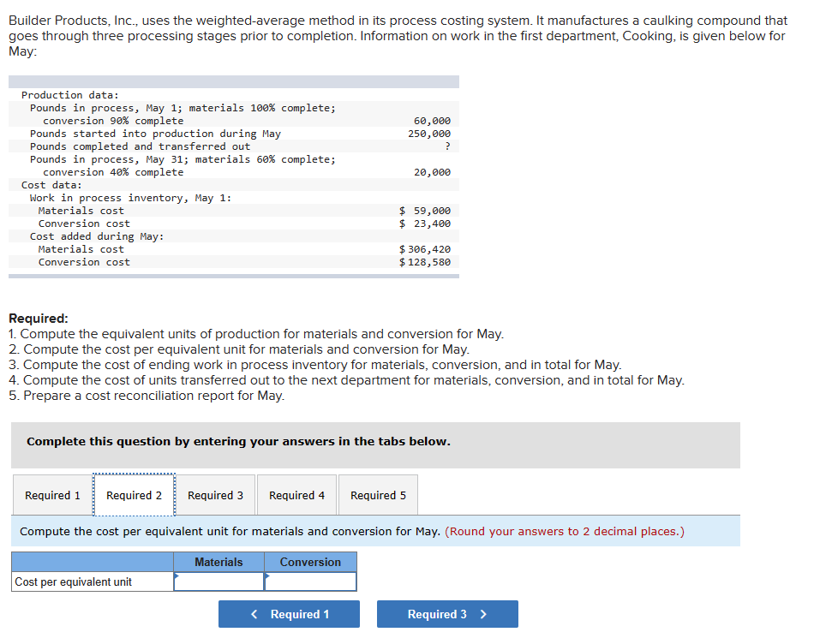
Task: Click the Conversion cost per unit field
Action: pyautogui.click(x=310, y=581)
